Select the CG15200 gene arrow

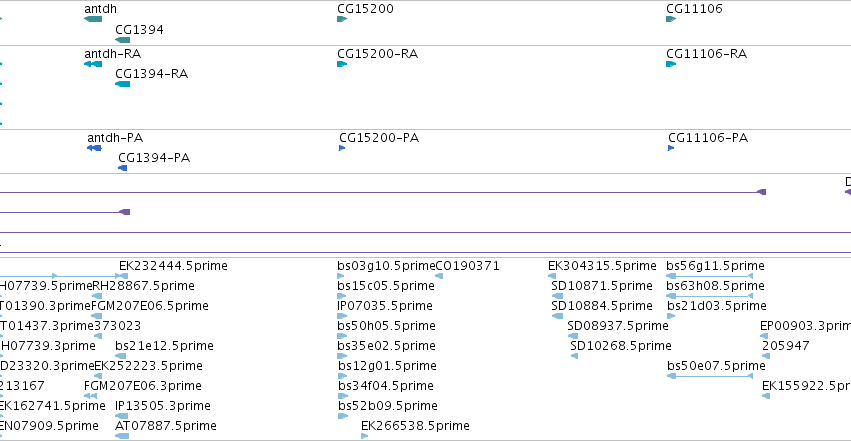[342, 20]
